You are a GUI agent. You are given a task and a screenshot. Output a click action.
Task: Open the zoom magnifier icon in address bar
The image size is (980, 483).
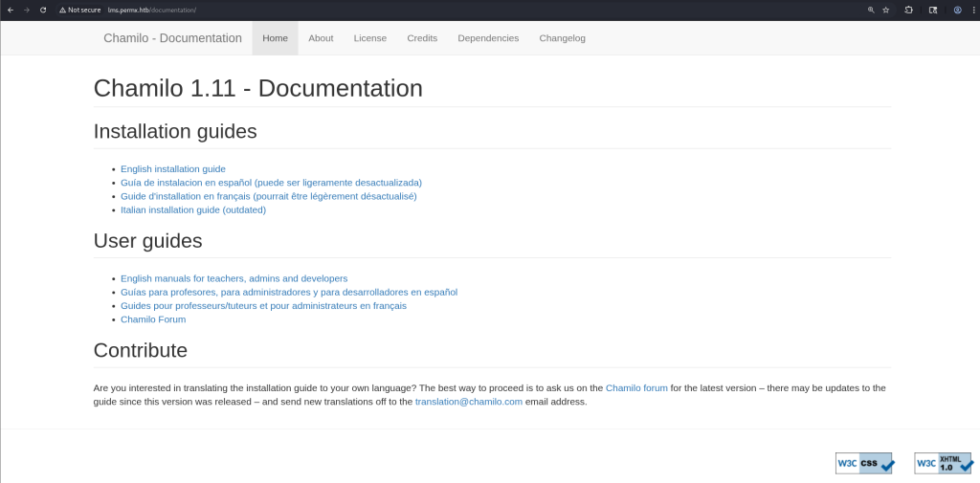870,10
